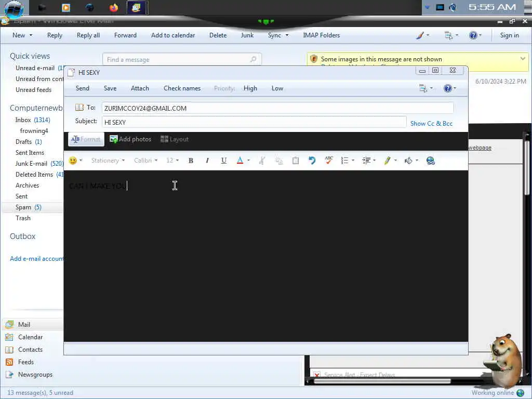Click the Copy icon in format toolbar
The height and width of the screenshot is (399, 532).
[x=279, y=161]
